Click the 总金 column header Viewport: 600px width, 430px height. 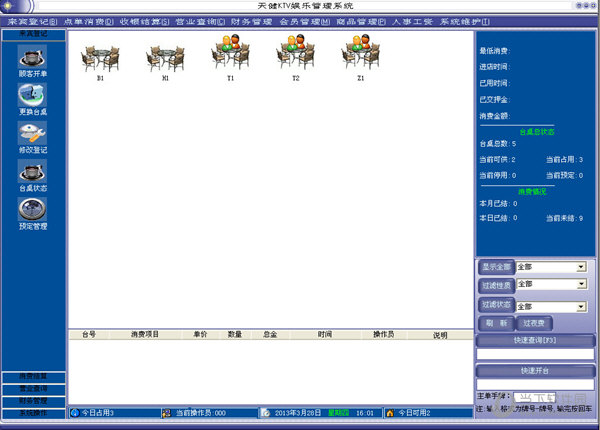point(270,335)
